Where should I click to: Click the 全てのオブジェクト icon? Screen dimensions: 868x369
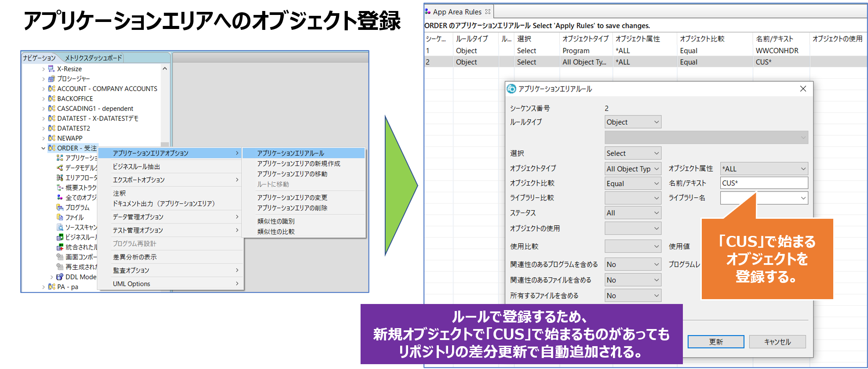pyautogui.click(x=60, y=197)
